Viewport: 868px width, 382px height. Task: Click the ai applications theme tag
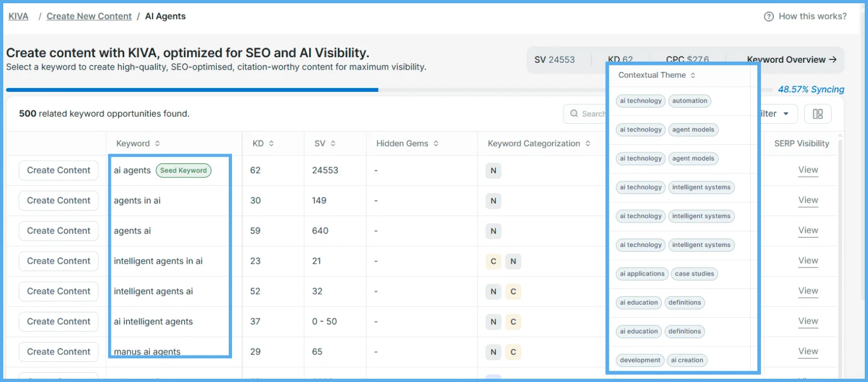pyautogui.click(x=642, y=274)
